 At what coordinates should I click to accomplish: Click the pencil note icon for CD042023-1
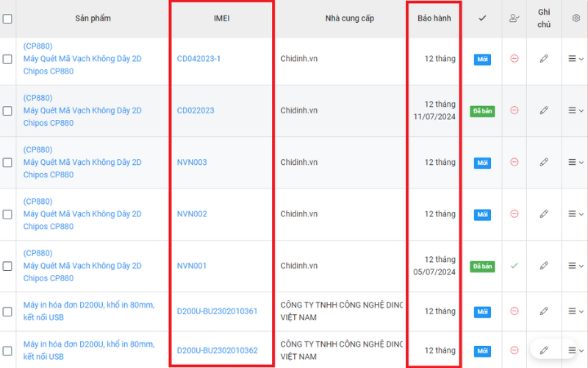544,59
